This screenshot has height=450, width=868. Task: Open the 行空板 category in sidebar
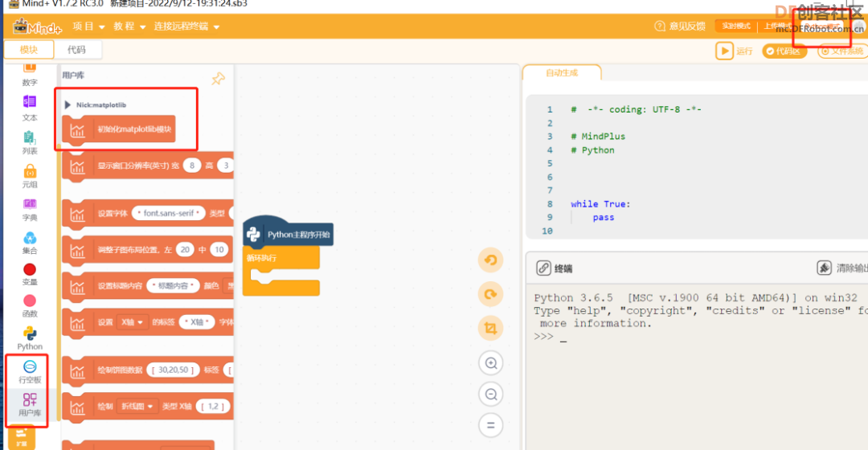[30, 371]
